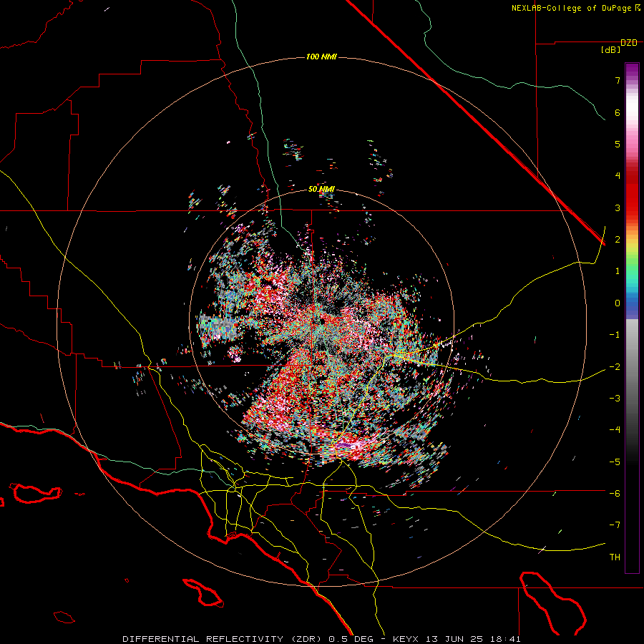The image size is (644, 644).
Task: Click the -7 value on the dB scale
Action: (x=615, y=525)
